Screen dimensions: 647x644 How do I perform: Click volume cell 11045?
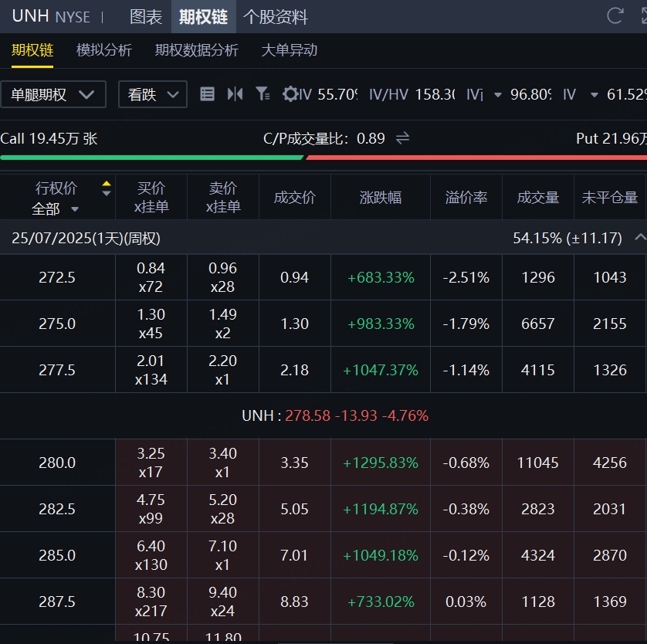coord(537,463)
